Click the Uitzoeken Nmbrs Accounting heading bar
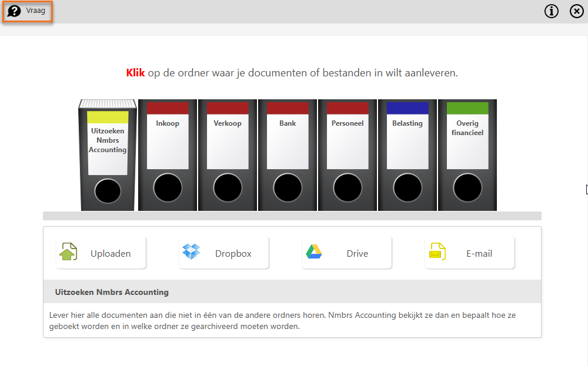 pos(292,292)
